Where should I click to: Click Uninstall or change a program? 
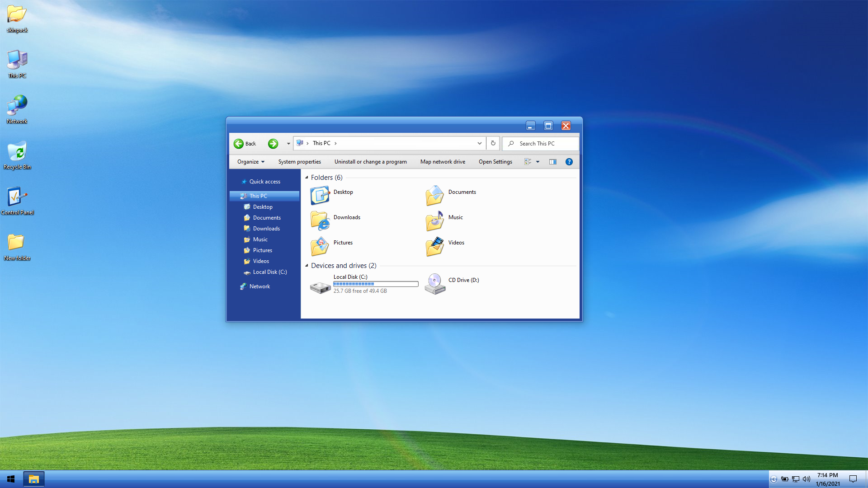370,162
